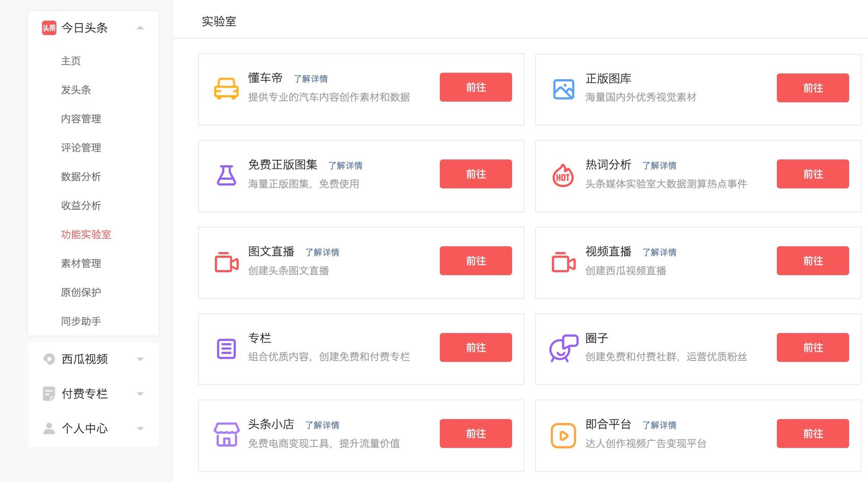Select 数据分析 menu item
The width and height of the screenshot is (868, 482).
coord(81,177)
